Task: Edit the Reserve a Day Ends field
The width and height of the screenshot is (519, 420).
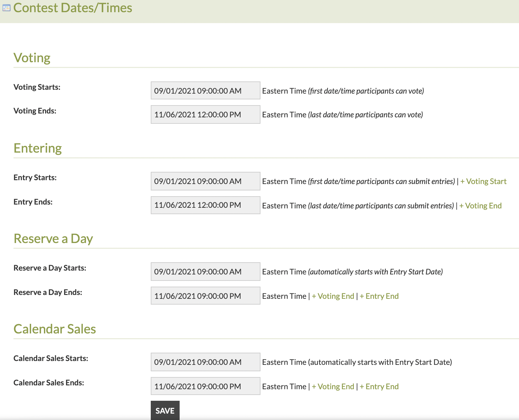Action: tap(205, 296)
